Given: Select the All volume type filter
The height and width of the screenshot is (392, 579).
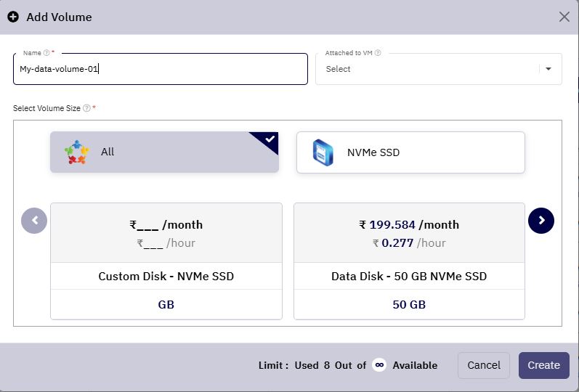Looking at the screenshot, I should (164, 152).
